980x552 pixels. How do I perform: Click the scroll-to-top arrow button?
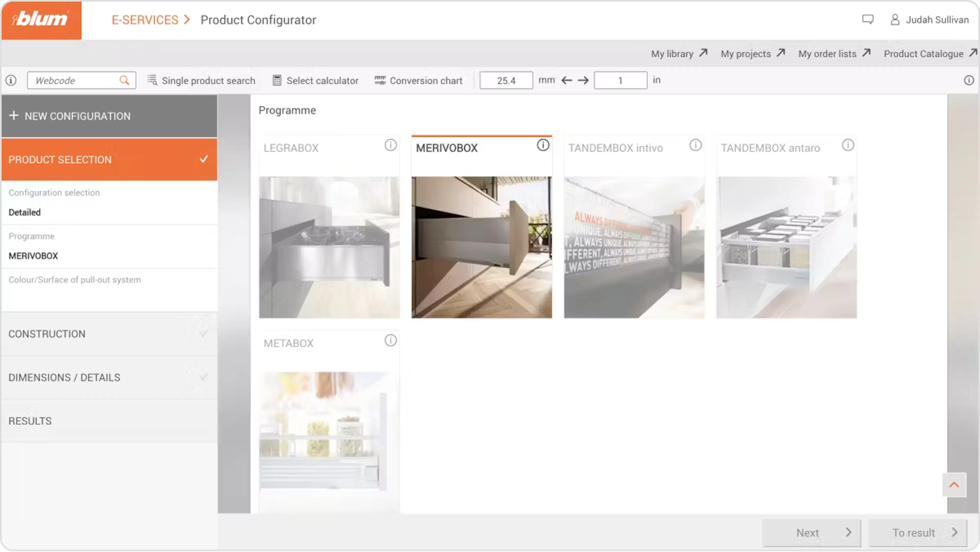click(954, 485)
